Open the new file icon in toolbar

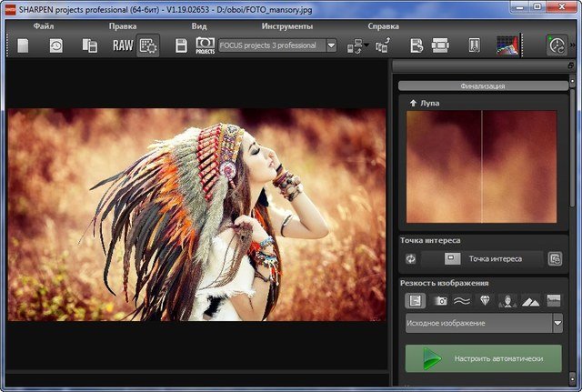23,45
